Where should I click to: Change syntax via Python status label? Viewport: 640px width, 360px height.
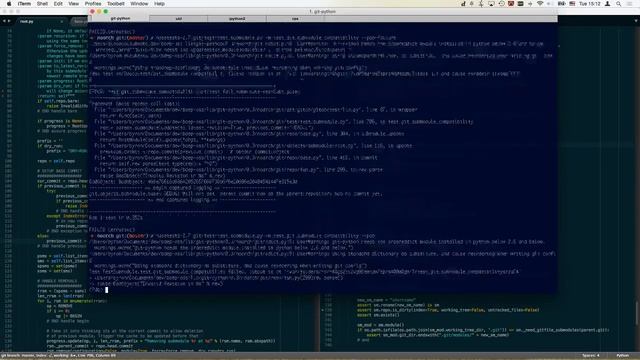tap(622, 356)
